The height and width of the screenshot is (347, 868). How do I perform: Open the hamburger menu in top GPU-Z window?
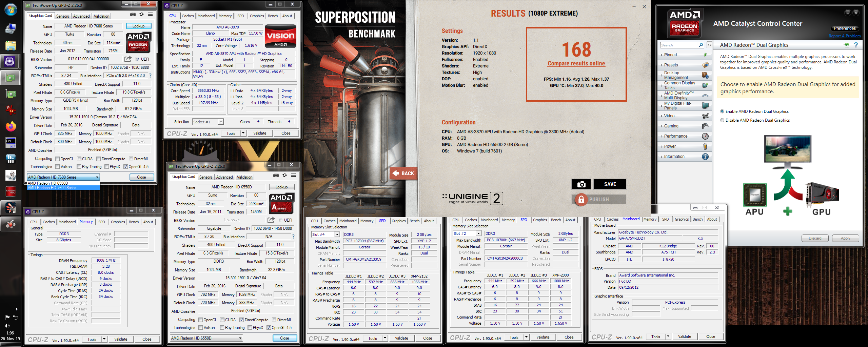150,15
